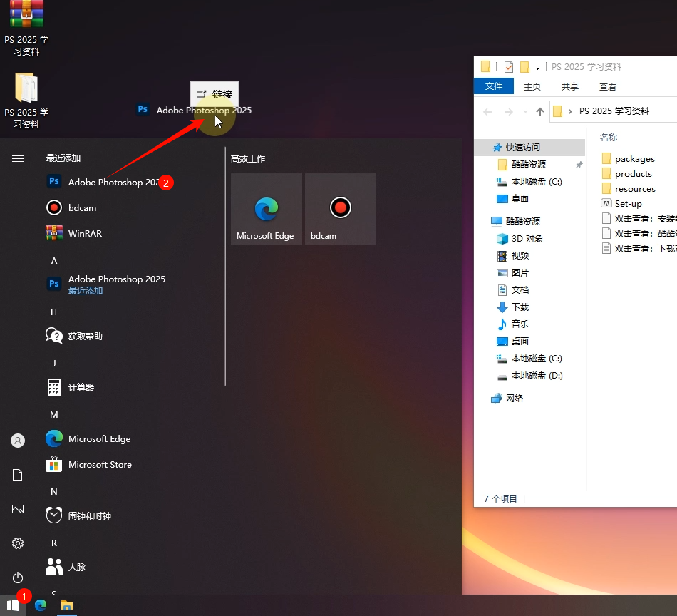Image resolution: width=677 pixels, height=616 pixels.
Task: Click the address bar path chevron
Action: [x=570, y=111]
